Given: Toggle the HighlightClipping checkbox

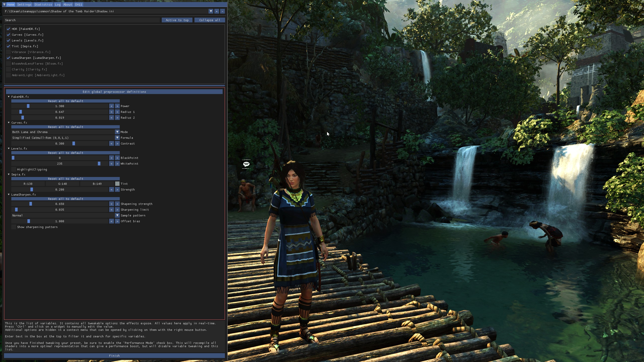Looking at the screenshot, I should click(x=14, y=169).
